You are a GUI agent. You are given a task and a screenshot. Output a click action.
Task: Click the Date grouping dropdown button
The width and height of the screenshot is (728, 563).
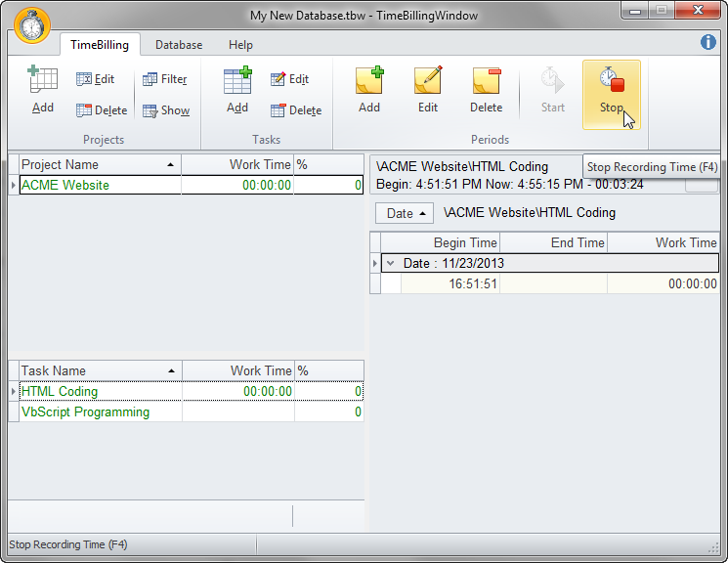point(405,213)
